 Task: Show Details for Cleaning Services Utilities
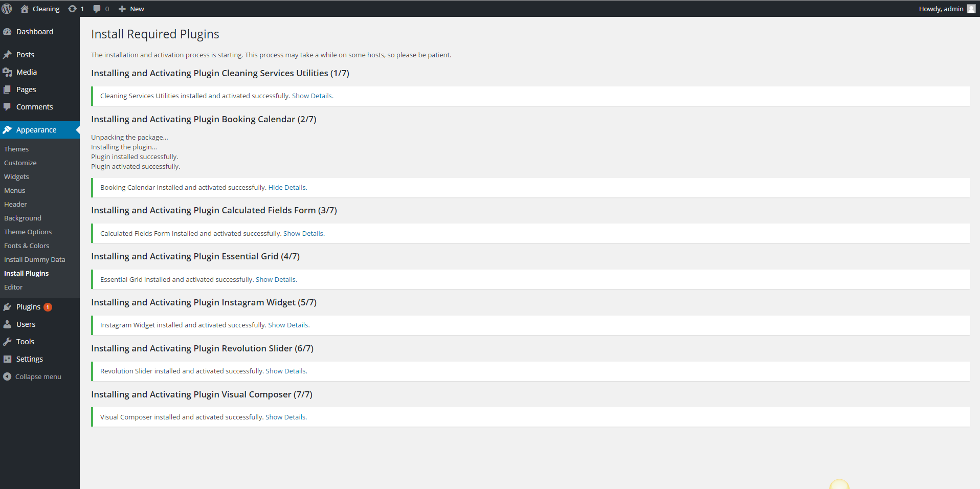[x=312, y=96]
